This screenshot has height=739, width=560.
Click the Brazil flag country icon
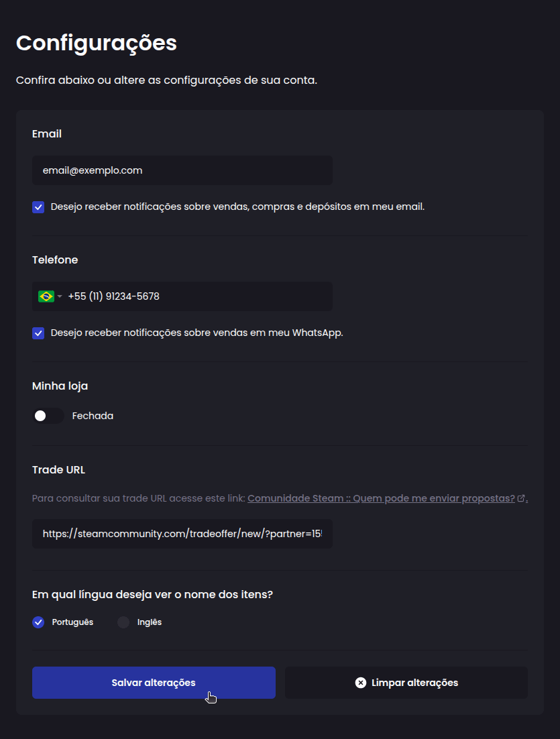(46, 296)
